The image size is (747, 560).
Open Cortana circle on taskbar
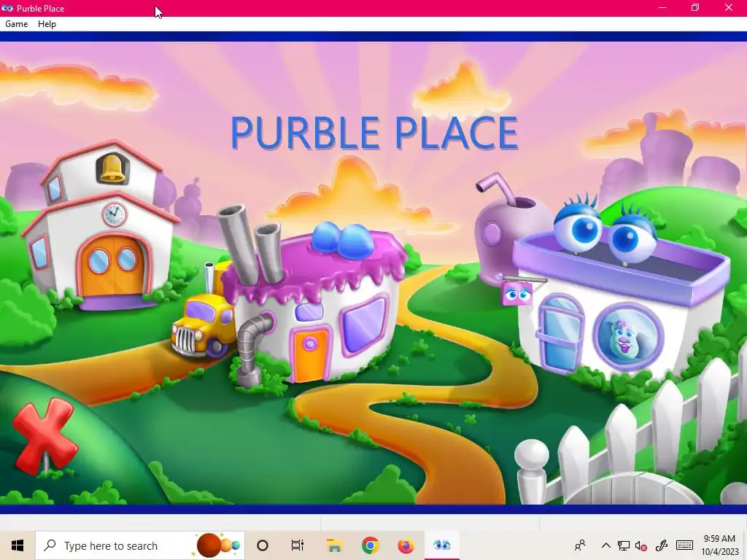click(x=263, y=545)
